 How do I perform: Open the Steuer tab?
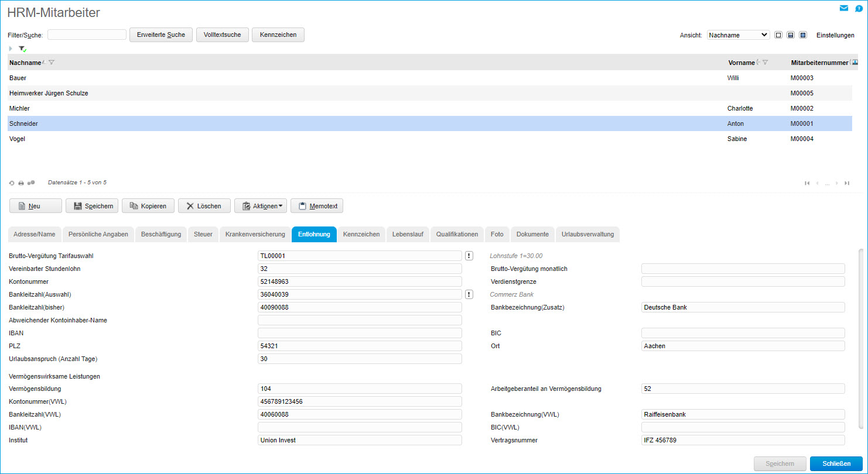coord(203,234)
